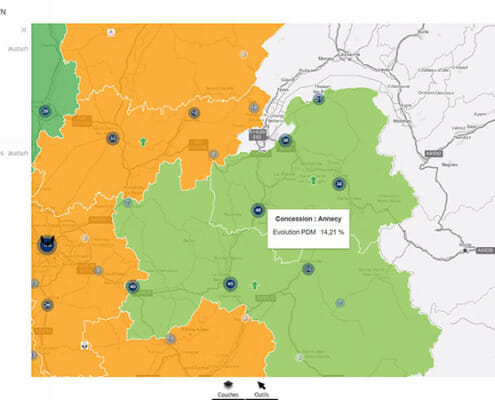The height and width of the screenshot is (400, 495).
Task: Close the side panel with the X
Action: coord(24,30)
